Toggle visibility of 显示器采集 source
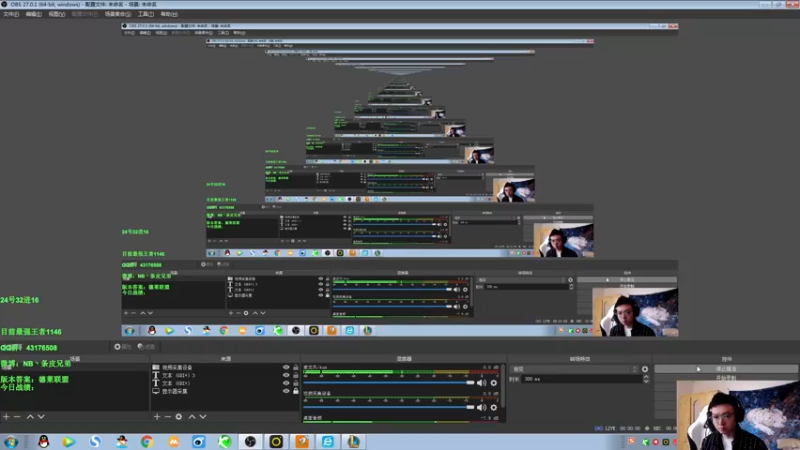Screen dimensions: 800x450 tap(286, 391)
